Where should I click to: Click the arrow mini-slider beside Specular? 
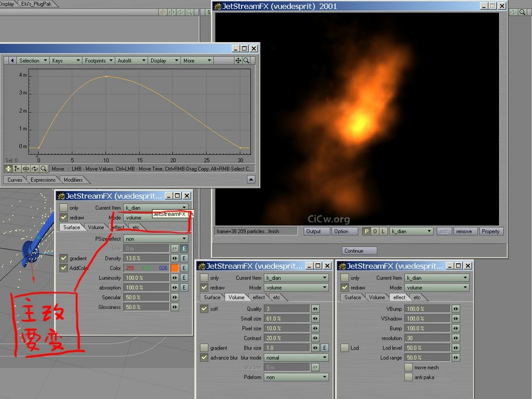(x=175, y=298)
